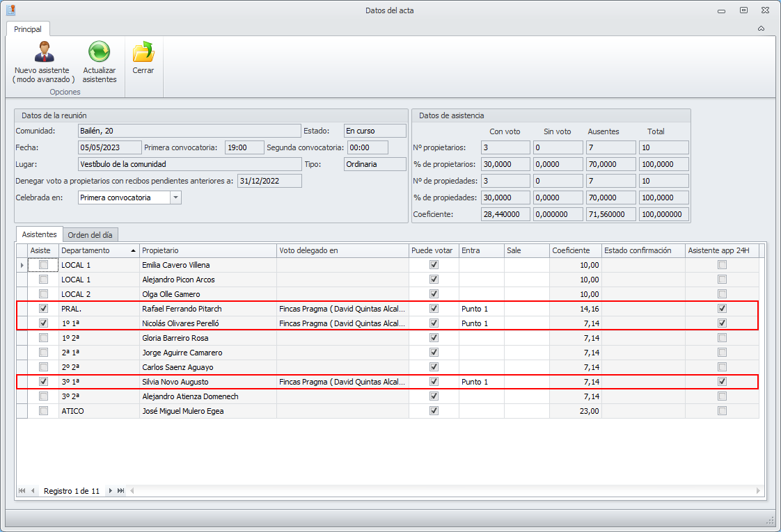
Task: Toggle Puede votar for José Miguel Mulero Egea
Action: click(434, 411)
